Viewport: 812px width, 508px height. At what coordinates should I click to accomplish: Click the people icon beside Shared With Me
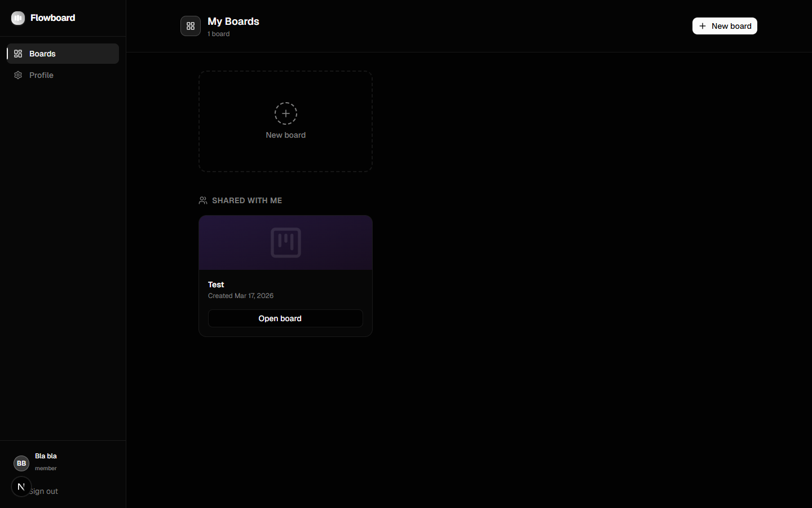(203, 200)
